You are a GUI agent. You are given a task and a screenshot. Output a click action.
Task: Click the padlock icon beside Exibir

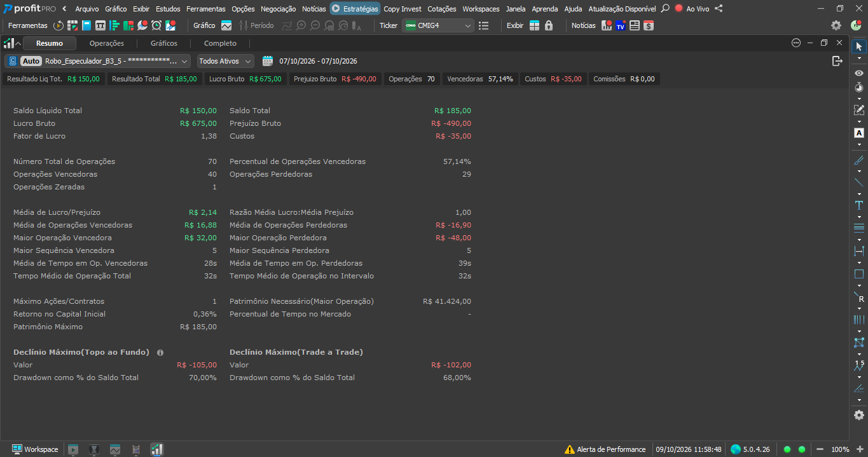(549, 25)
